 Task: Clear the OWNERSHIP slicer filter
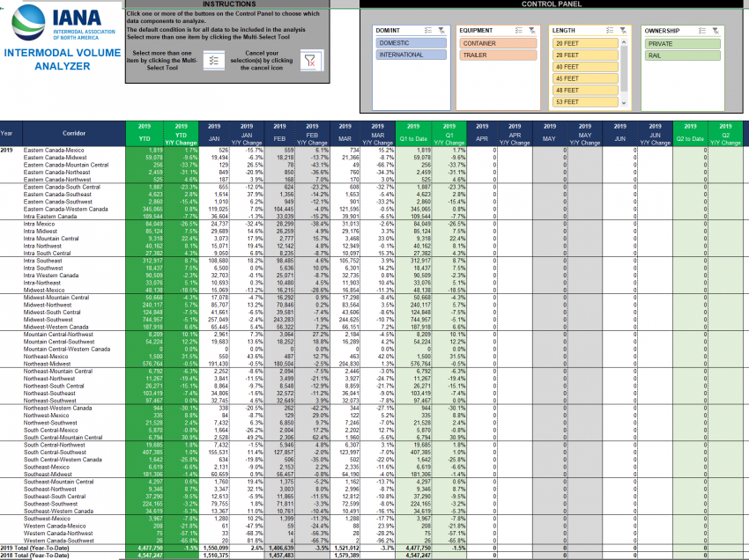click(716, 31)
